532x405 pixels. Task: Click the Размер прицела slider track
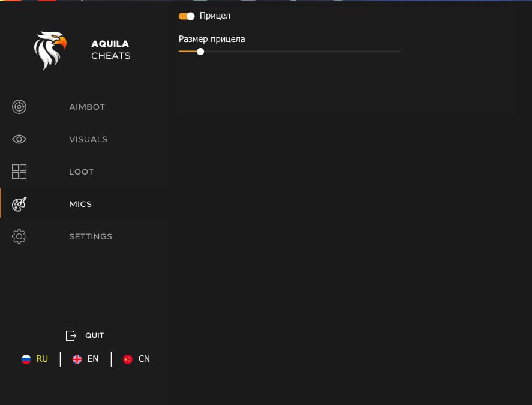300,52
